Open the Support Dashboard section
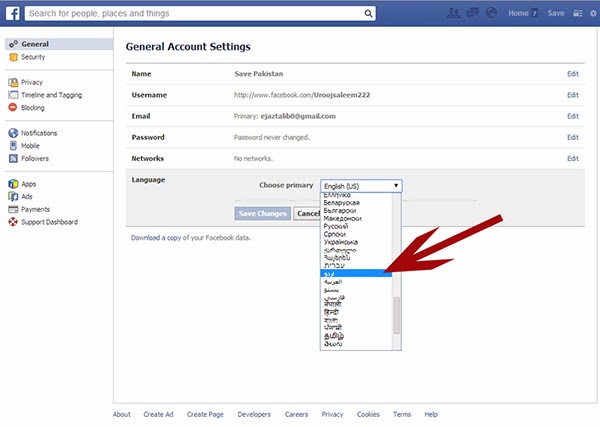The width and height of the screenshot is (600, 427). point(49,222)
